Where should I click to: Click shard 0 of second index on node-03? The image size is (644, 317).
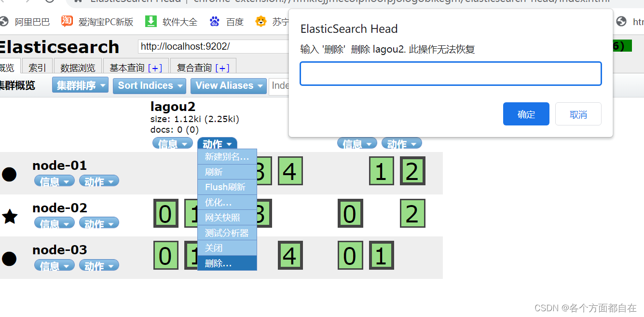coord(350,255)
